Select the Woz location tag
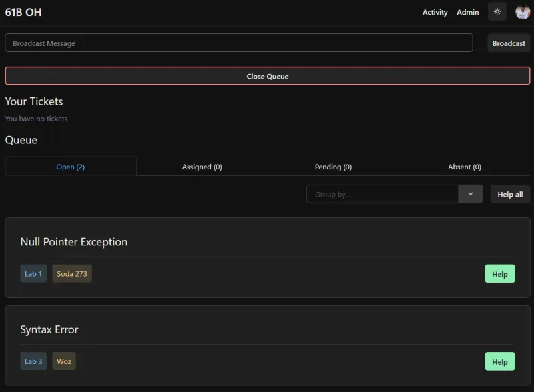 tap(64, 361)
